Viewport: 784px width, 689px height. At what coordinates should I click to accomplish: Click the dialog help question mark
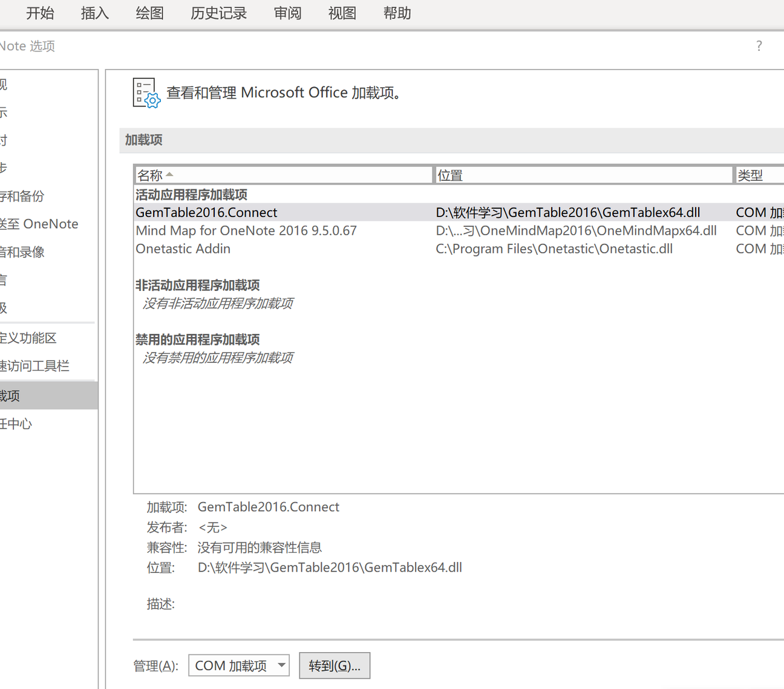click(759, 46)
